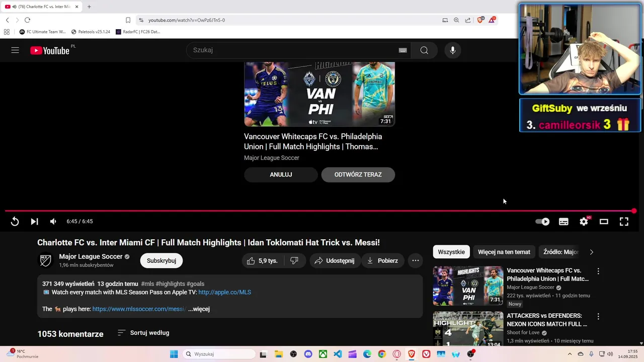This screenshot has width=644, height=362.
Task: Go back with the browser back arrow
Action: coord(8,20)
